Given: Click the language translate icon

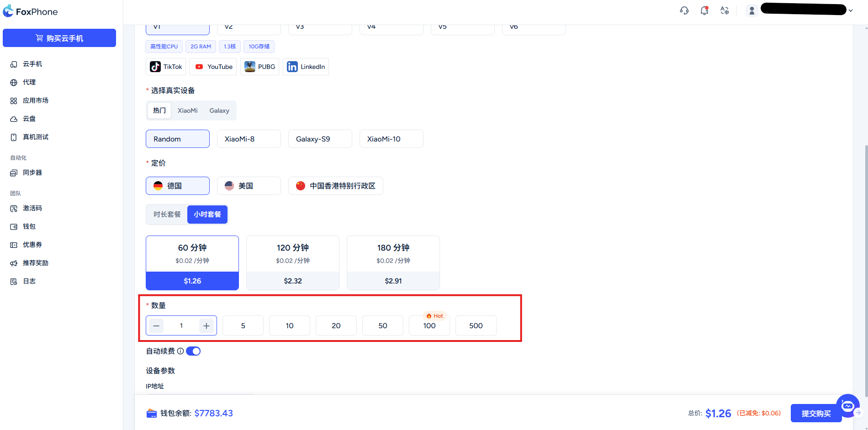Looking at the screenshot, I should click(x=725, y=10).
